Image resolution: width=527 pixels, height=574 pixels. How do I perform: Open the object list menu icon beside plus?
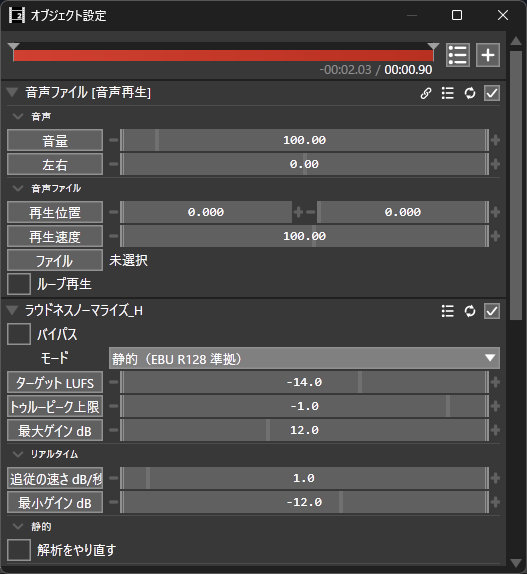458,55
